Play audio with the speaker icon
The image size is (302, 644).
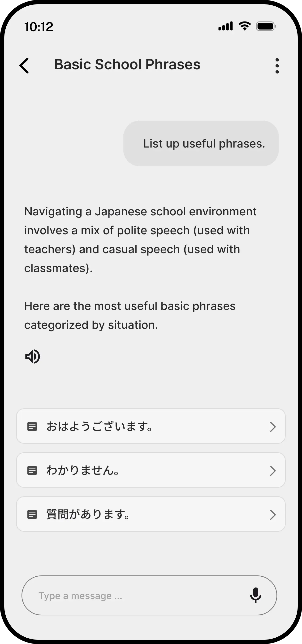[32, 356]
